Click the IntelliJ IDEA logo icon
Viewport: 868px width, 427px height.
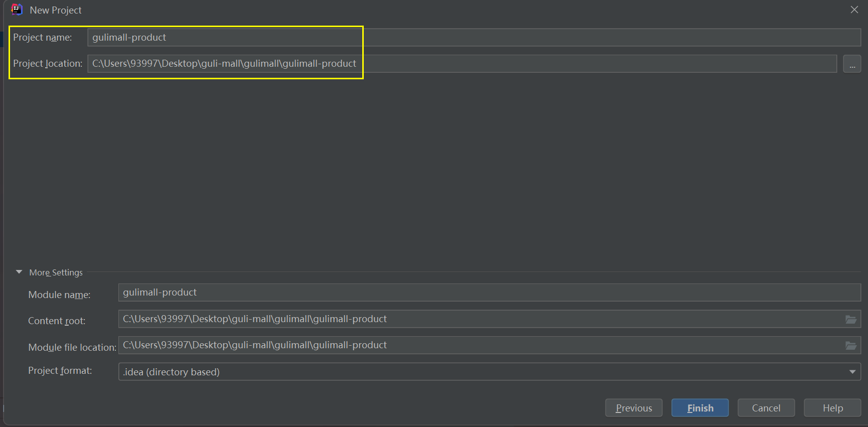tap(17, 10)
